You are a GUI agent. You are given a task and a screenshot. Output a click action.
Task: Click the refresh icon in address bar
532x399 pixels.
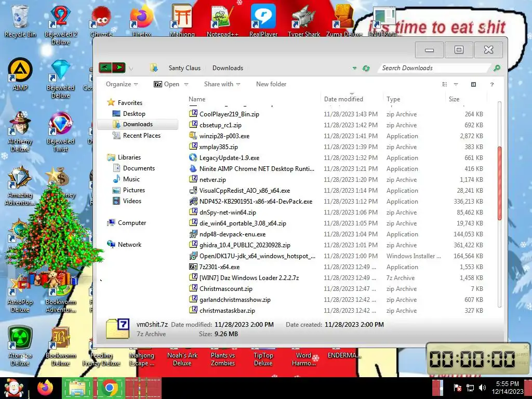tap(366, 68)
